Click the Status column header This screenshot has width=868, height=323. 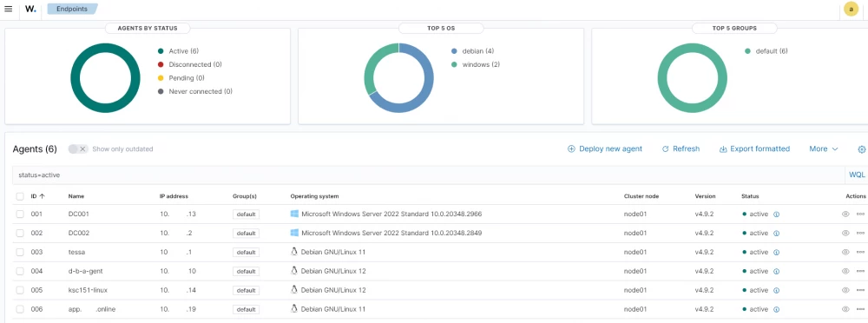(x=750, y=196)
